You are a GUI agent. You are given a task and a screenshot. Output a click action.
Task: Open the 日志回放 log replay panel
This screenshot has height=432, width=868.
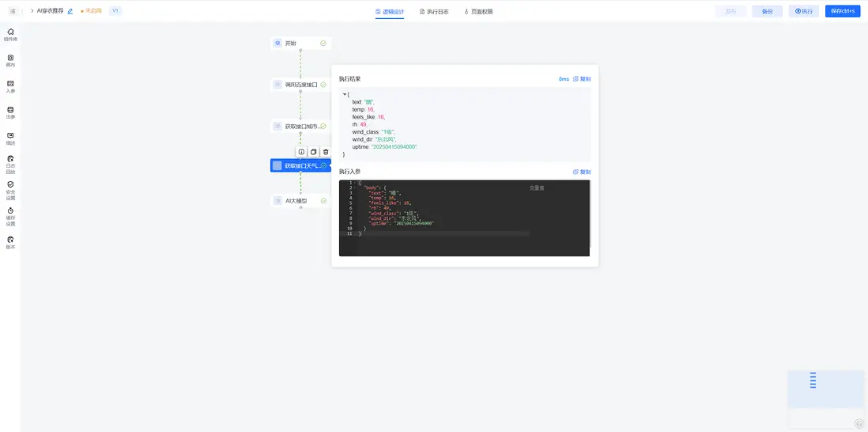point(10,165)
